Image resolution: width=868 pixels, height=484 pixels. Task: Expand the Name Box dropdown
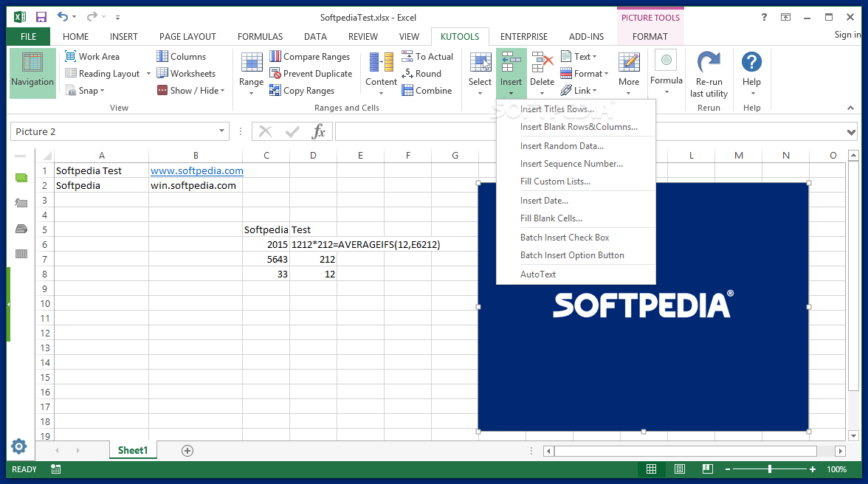point(221,131)
